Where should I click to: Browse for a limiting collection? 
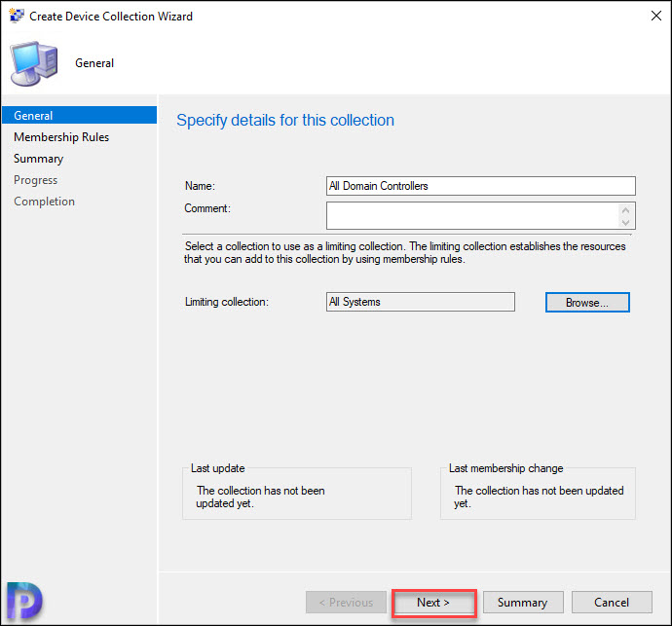coord(587,303)
